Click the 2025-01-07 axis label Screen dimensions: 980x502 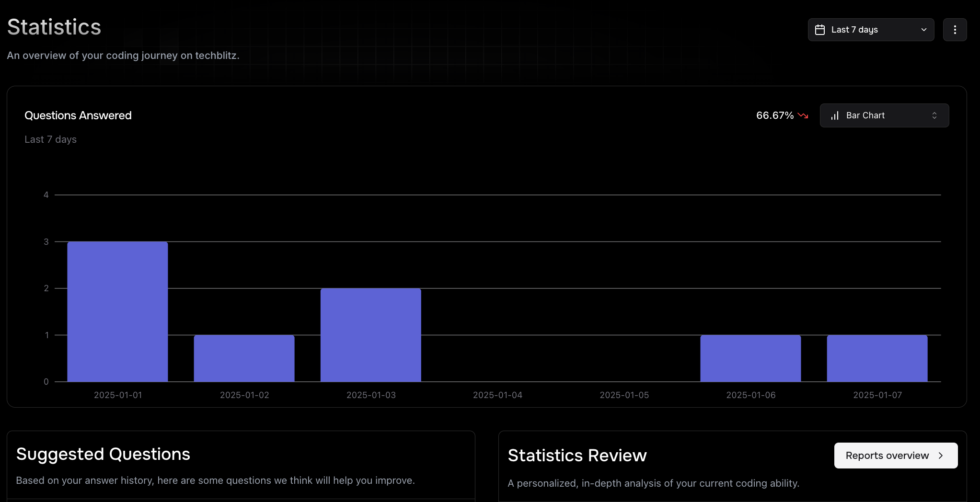click(877, 395)
